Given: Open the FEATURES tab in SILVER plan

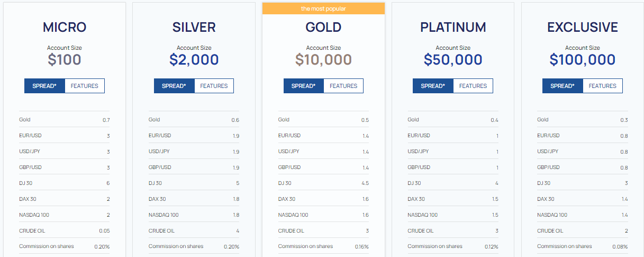Looking at the screenshot, I should (x=214, y=86).
